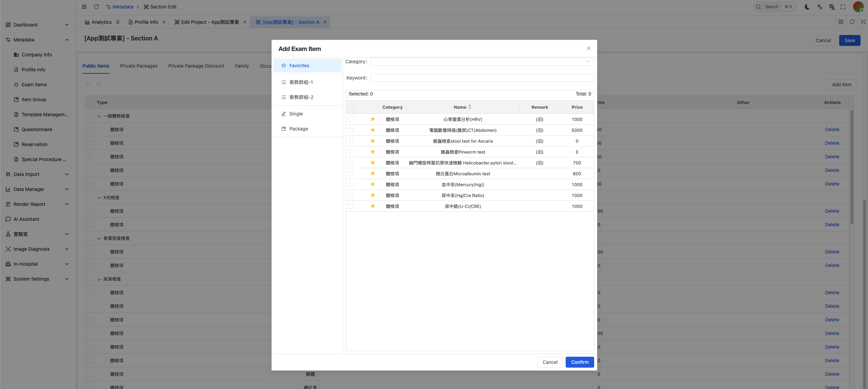
Task: Collapse the X光檢查 row group
Action: point(99,198)
